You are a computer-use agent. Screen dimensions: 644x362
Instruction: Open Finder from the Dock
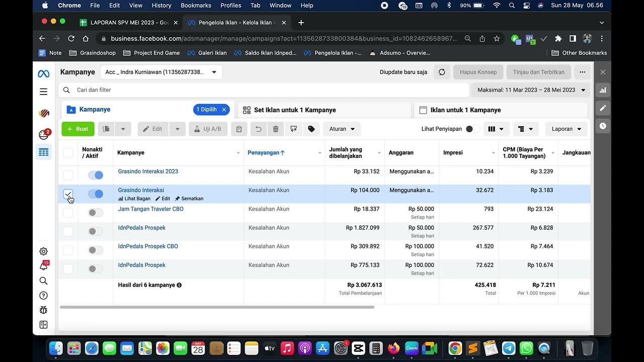56,348
